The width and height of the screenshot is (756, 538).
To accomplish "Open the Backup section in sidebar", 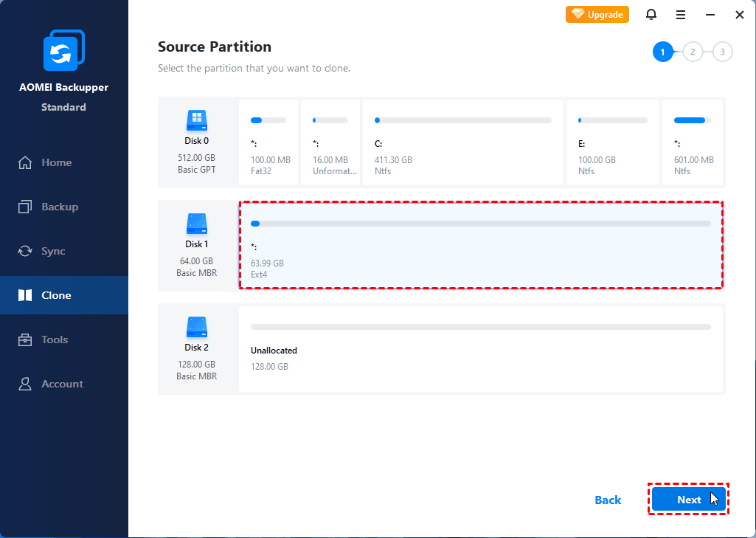I will (x=59, y=207).
